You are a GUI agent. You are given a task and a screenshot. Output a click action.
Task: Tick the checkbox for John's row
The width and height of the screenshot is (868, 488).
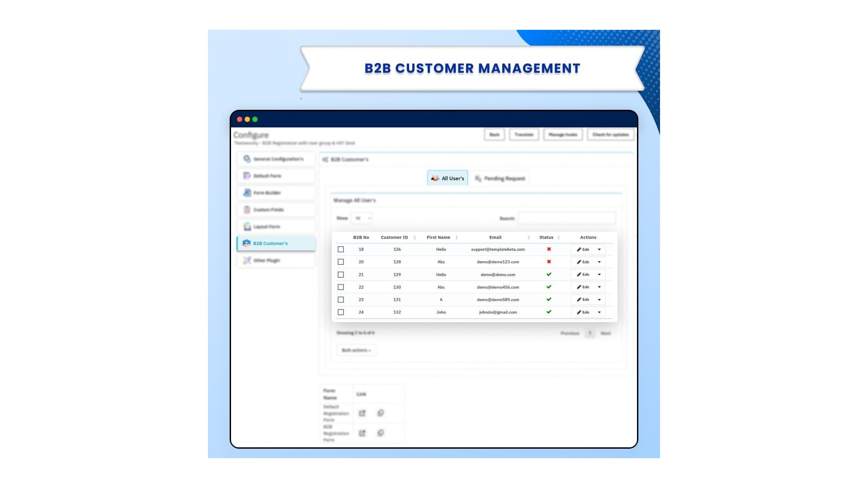(x=341, y=312)
